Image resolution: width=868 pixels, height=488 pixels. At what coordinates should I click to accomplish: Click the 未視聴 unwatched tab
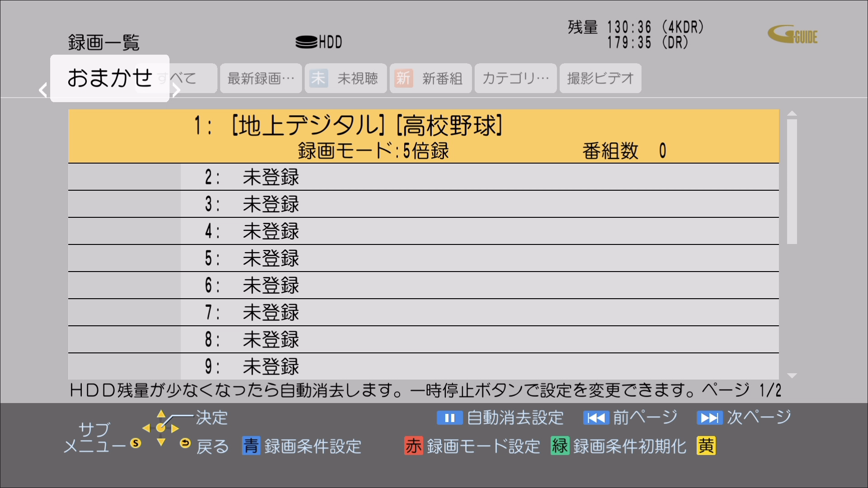click(345, 79)
